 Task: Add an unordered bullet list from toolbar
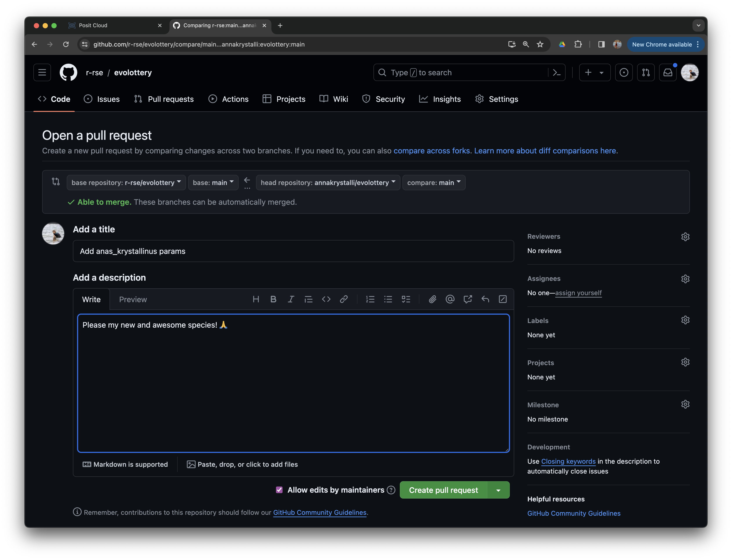[x=388, y=299]
